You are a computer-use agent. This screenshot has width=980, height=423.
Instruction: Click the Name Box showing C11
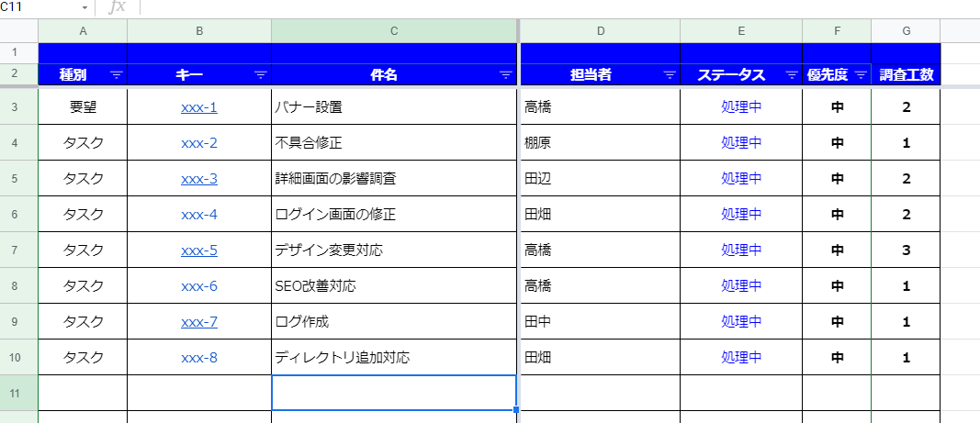[x=39, y=7]
